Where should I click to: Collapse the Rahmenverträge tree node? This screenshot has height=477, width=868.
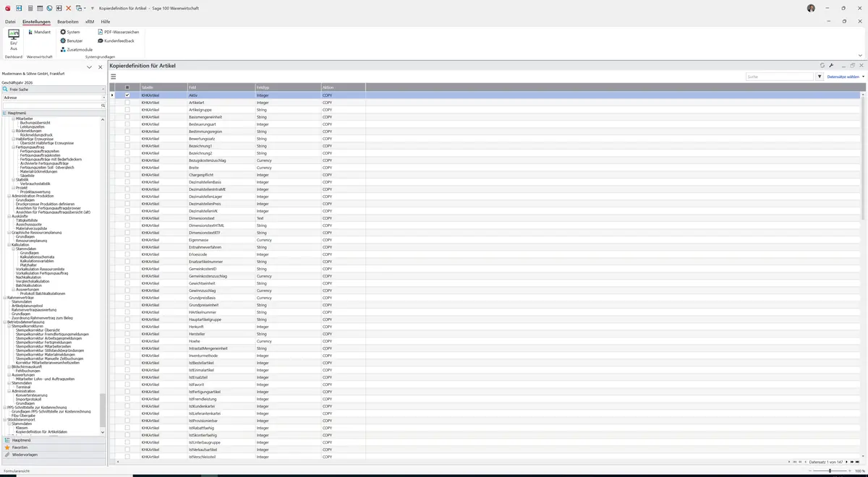(x=4, y=298)
